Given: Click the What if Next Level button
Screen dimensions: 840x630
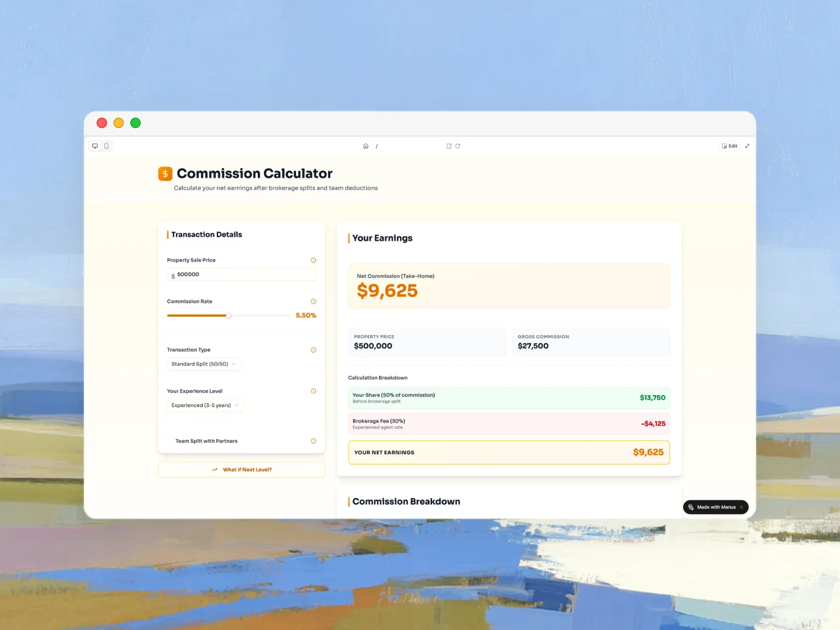Looking at the screenshot, I should [x=241, y=469].
